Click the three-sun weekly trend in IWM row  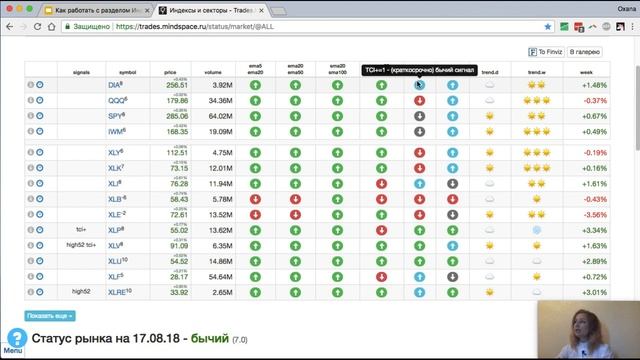click(x=536, y=131)
